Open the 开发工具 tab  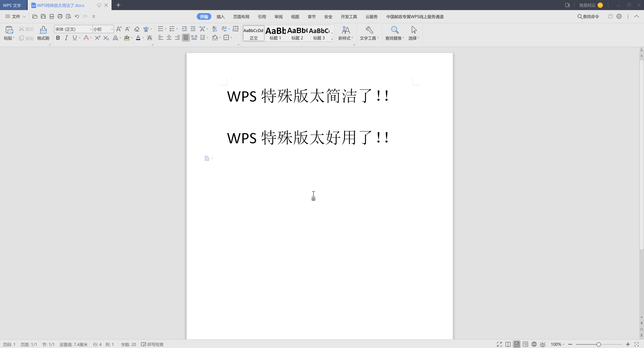click(x=349, y=16)
